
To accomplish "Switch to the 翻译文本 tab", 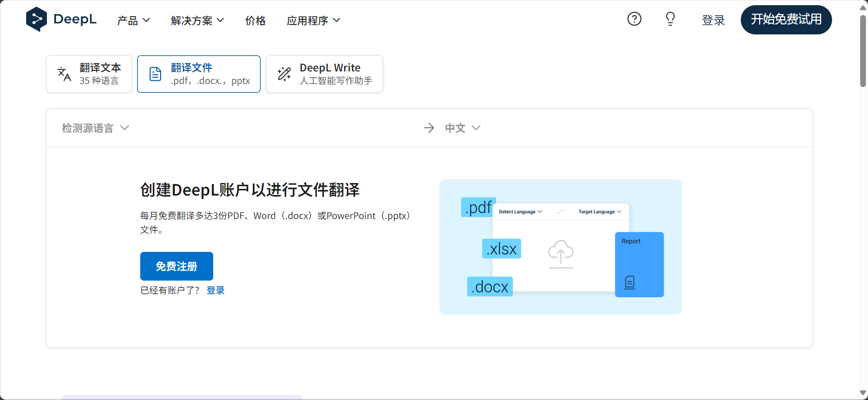I will click(89, 74).
